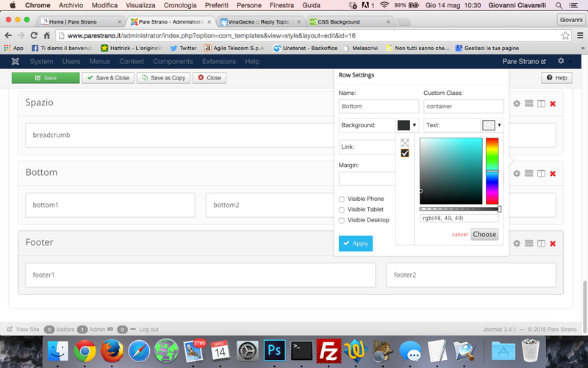Enable the Visible Phone checkbox
Image resolution: width=588 pixels, height=368 pixels.
point(342,199)
